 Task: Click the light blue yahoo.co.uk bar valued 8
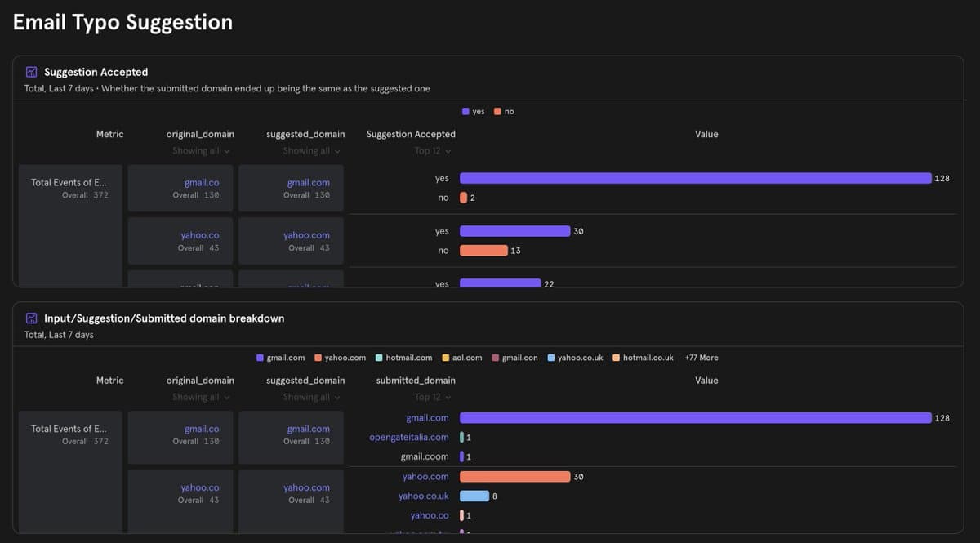tap(474, 496)
